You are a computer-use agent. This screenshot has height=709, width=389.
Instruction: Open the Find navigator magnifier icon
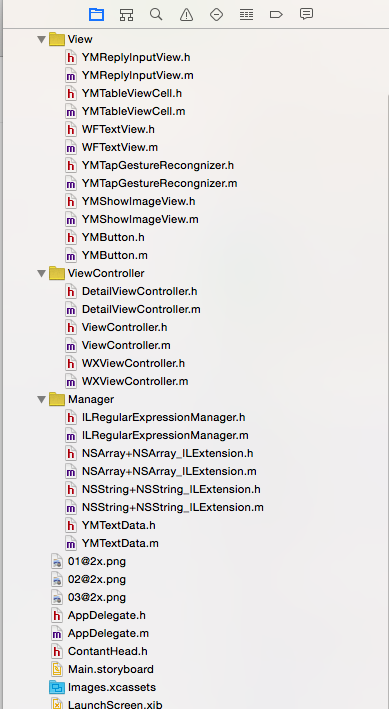156,14
